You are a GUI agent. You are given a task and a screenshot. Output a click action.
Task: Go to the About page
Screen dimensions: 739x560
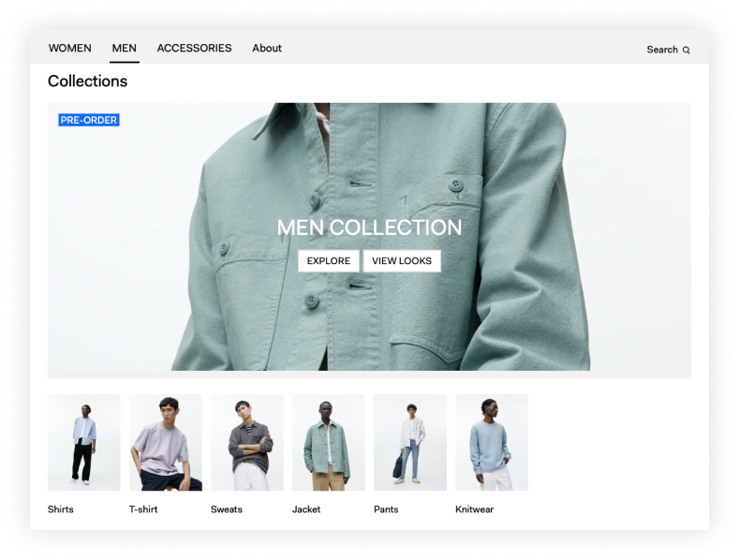click(x=267, y=48)
